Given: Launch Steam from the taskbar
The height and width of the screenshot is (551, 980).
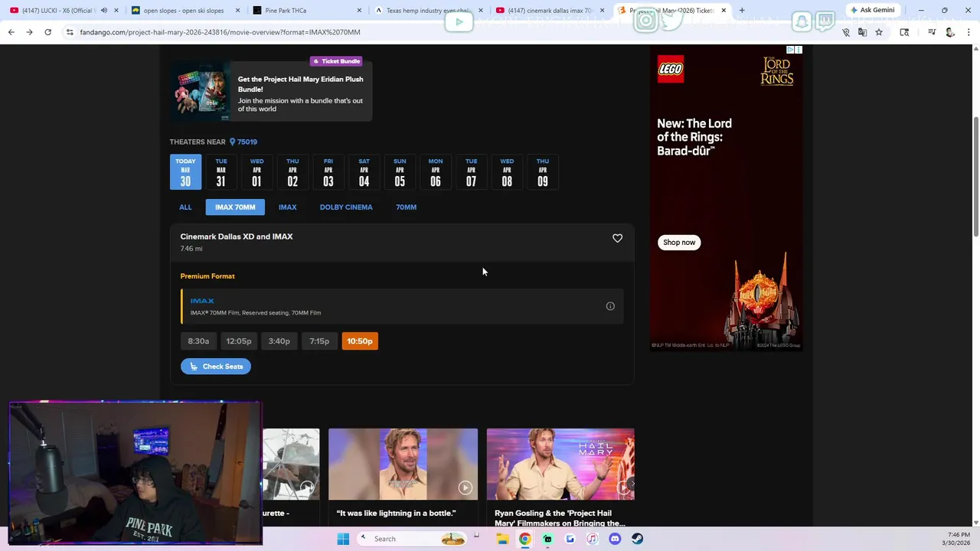Looking at the screenshot, I should (637, 539).
